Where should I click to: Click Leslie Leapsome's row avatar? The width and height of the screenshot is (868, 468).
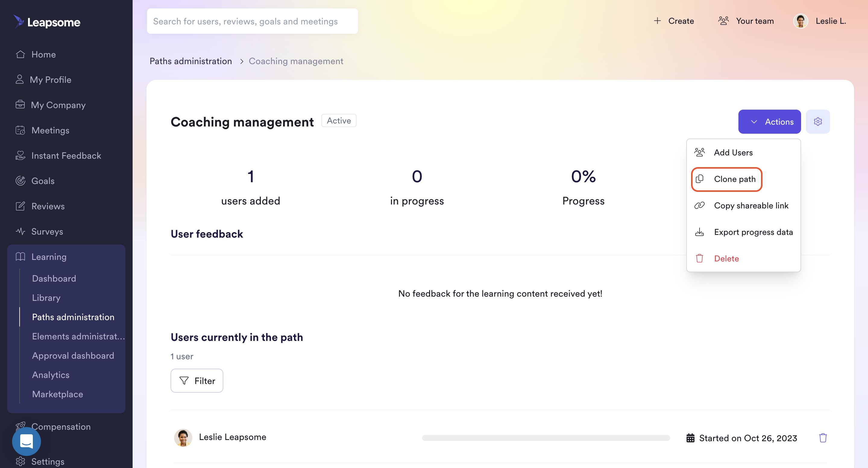(183, 437)
